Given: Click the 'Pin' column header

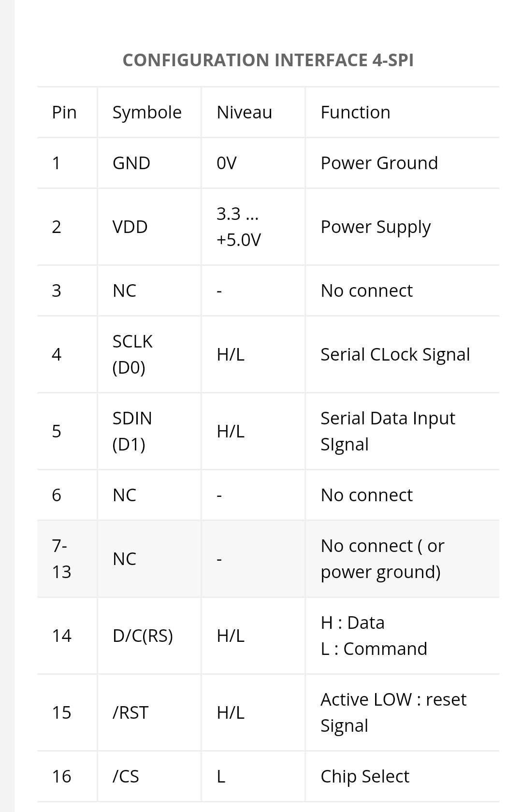Looking at the screenshot, I should [x=64, y=113].
